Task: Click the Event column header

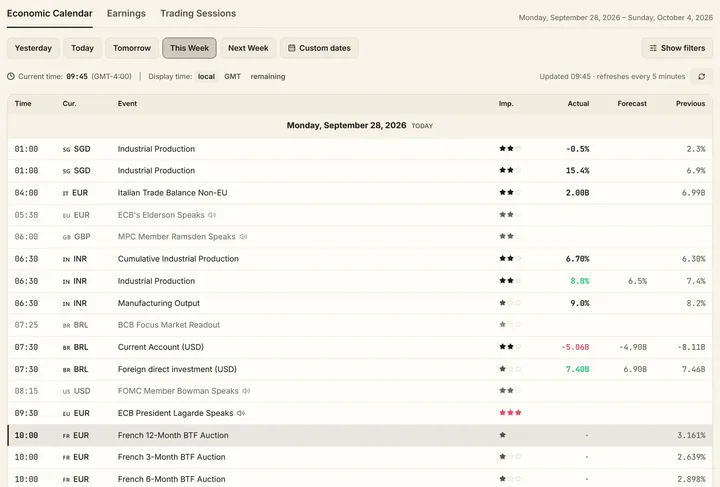Action: [127, 104]
